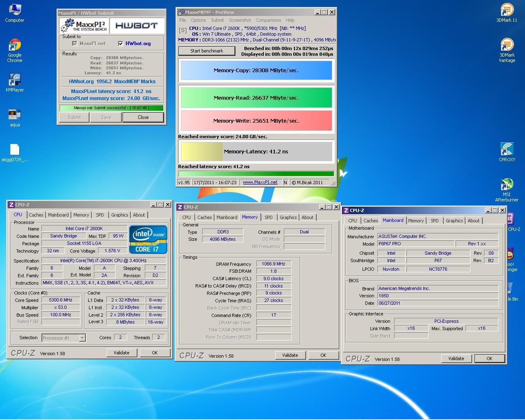
Task: Click the CAS# Latency 9.0 clocks field
Action: click(274, 278)
